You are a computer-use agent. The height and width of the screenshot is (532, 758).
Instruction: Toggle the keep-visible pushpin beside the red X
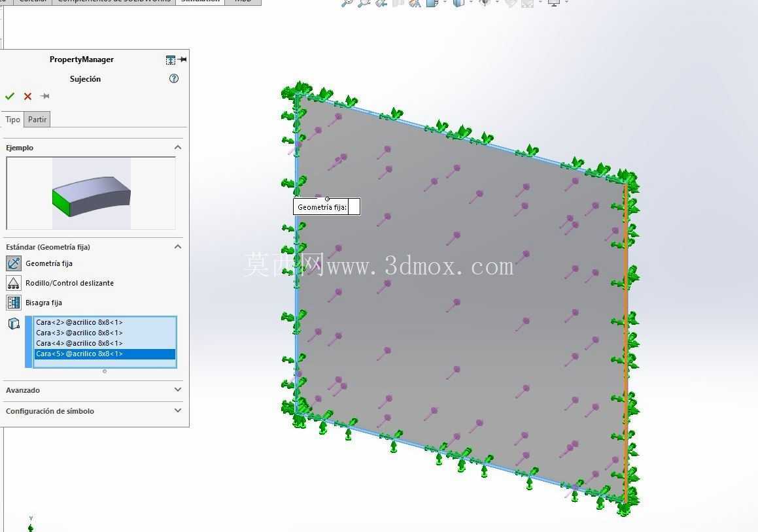coord(45,96)
